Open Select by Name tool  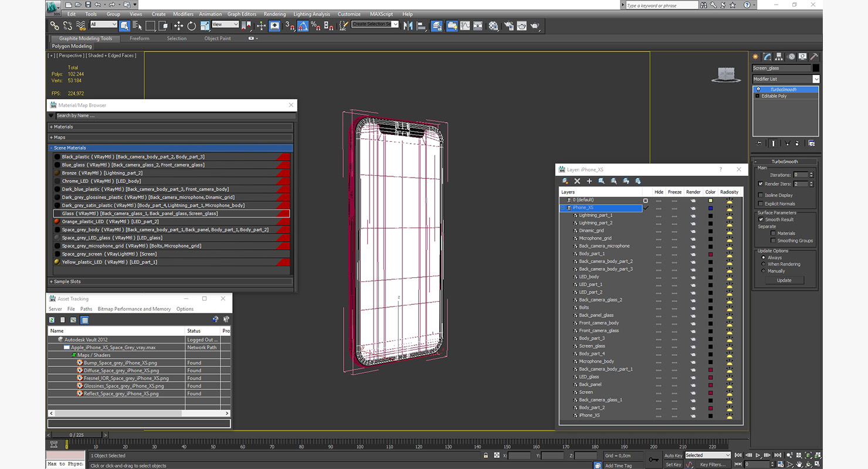(x=137, y=26)
